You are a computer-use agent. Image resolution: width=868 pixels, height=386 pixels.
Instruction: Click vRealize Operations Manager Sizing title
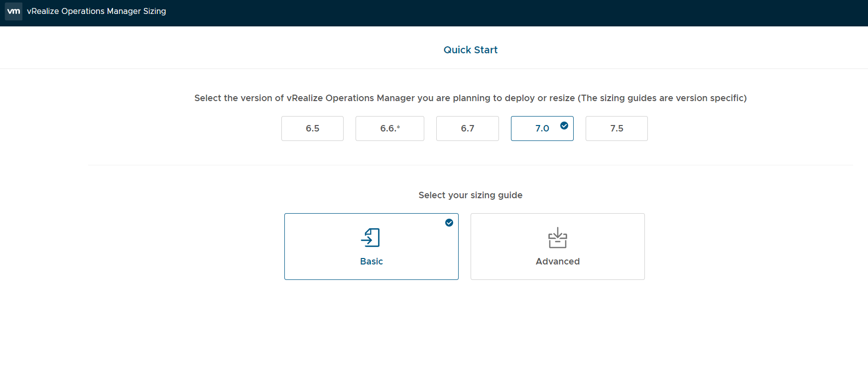pyautogui.click(x=97, y=11)
